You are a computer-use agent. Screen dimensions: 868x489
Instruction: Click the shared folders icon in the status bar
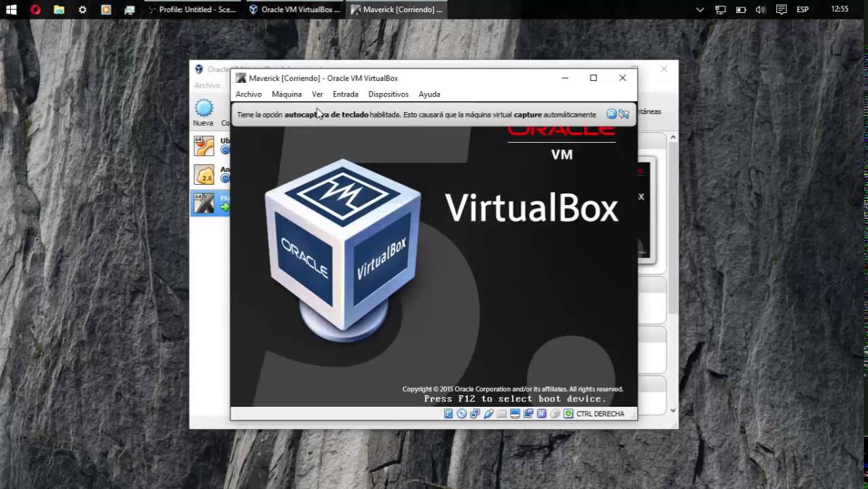(x=502, y=414)
